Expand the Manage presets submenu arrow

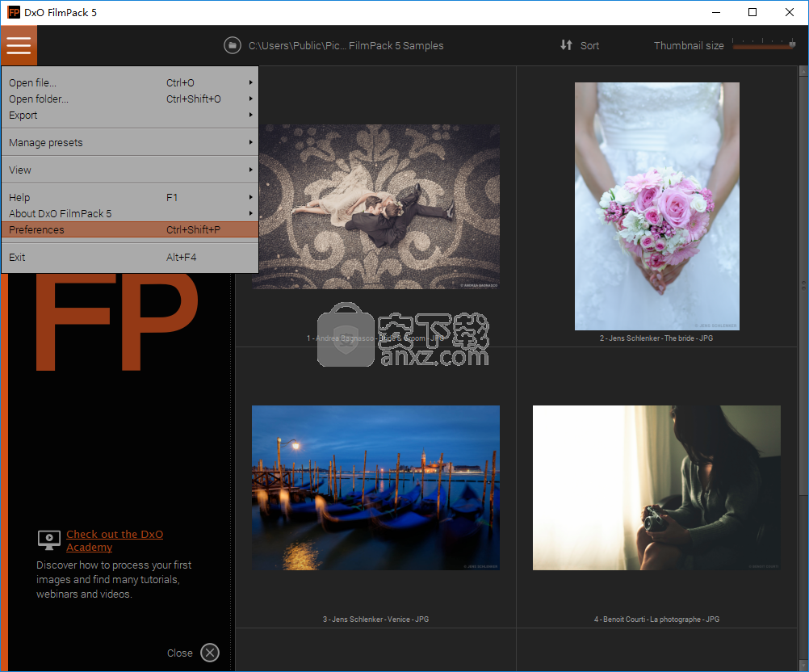(251, 142)
